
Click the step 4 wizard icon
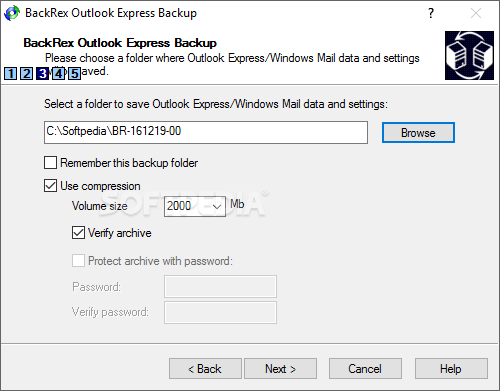click(58, 73)
